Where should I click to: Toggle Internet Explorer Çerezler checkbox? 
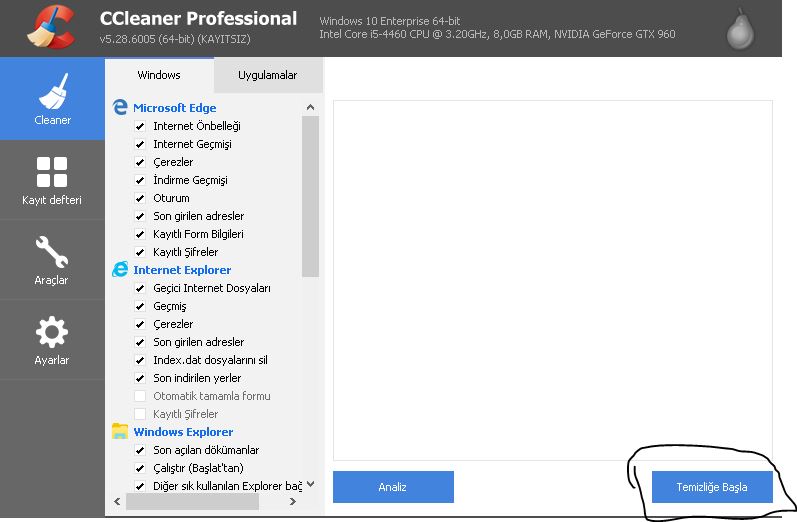[x=140, y=324]
